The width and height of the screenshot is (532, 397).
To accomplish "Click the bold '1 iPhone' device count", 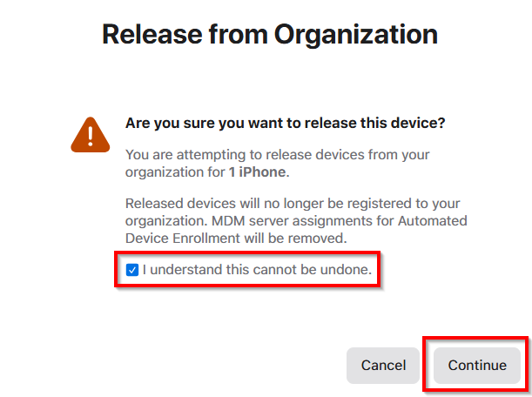I will pos(259,172).
